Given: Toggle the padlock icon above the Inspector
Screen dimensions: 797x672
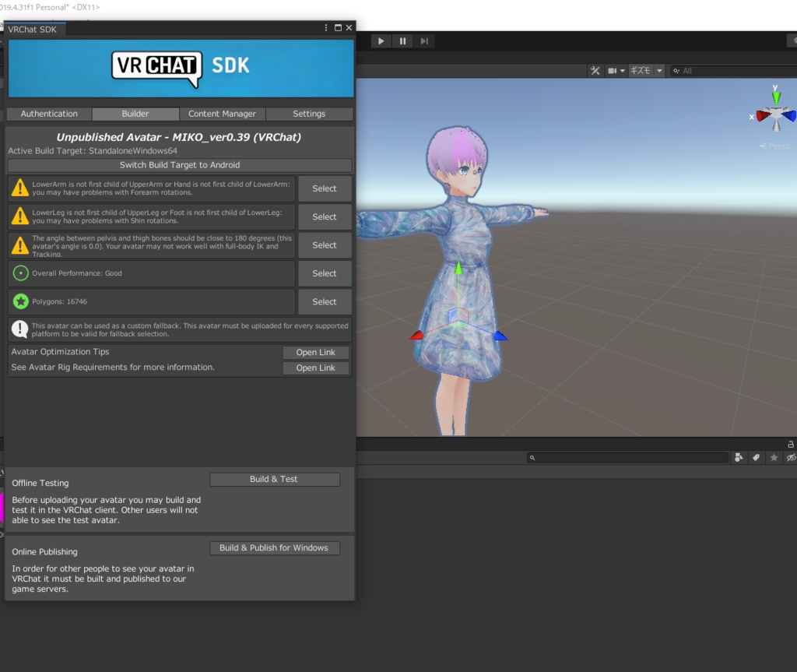Looking at the screenshot, I should tap(790, 442).
